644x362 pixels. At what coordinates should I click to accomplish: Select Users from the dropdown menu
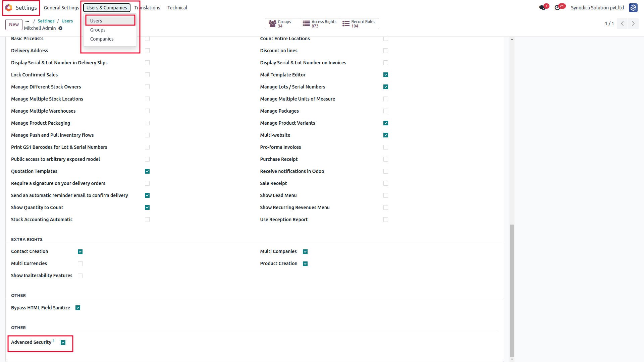pos(110,21)
